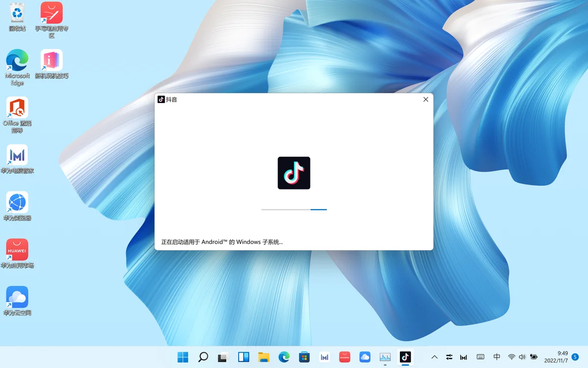Open the 华为应用市场 desktop shortcut
This screenshot has height=368, width=588.
pos(17,254)
